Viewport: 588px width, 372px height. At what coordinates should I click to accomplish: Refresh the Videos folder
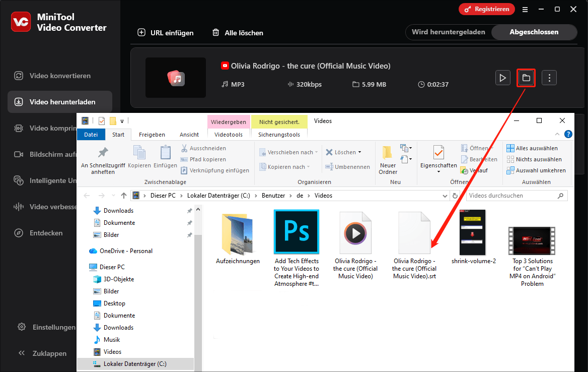(x=455, y=196)
